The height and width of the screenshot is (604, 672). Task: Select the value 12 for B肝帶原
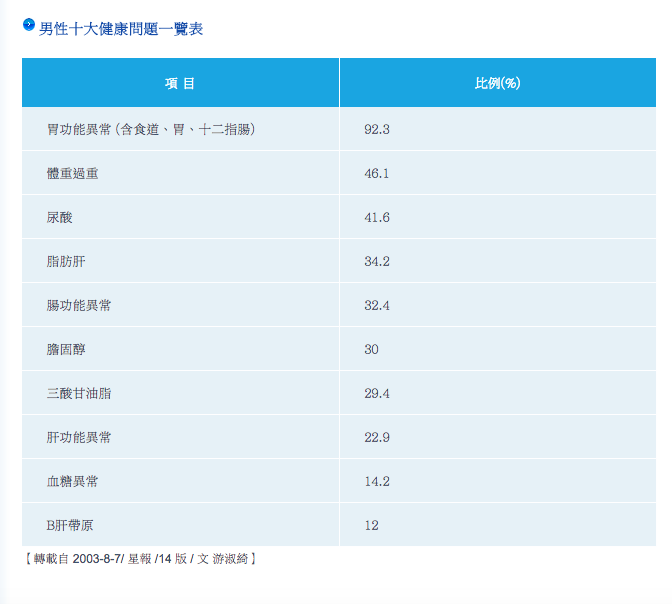point(371,526)
